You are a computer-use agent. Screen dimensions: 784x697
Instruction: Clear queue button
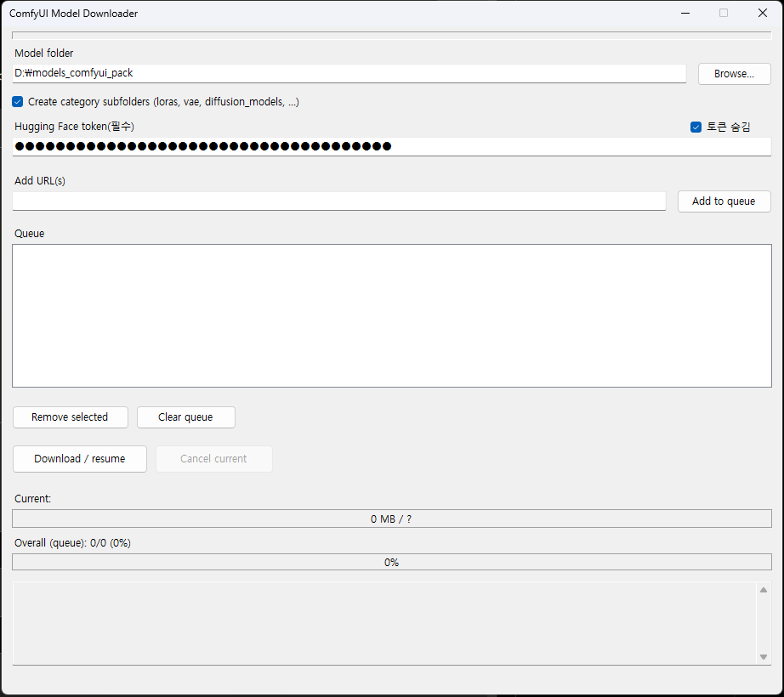pyautogui.click(x=185, y=417)
